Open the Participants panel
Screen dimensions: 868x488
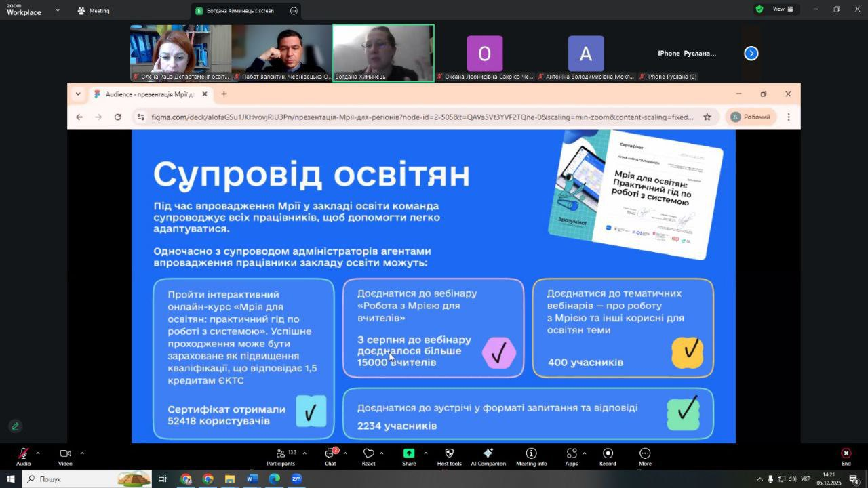[281, 457]
